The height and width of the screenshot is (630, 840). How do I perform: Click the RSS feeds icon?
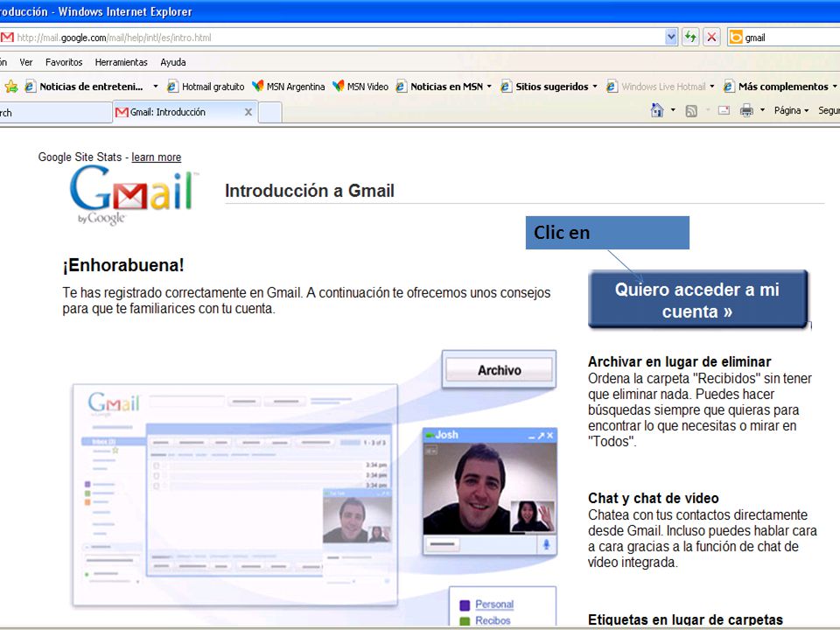[x=691, y=111]
